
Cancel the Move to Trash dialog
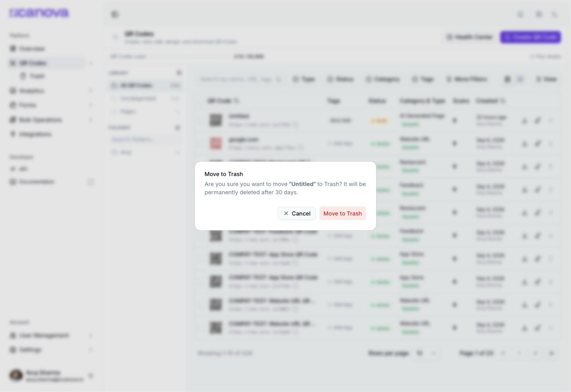pyautogui.click(x=297, y=213)
